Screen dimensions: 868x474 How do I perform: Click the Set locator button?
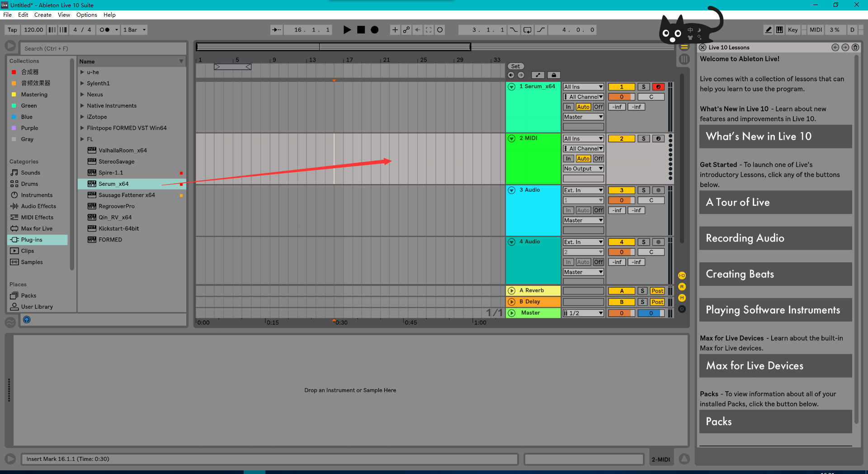(x=515, y=66)
